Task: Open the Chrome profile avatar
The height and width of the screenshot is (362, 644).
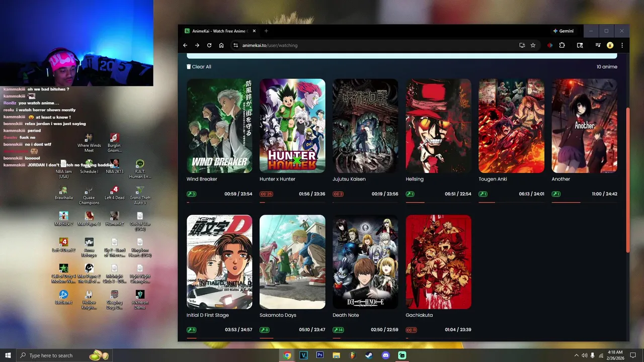Action: pos(610,45)
